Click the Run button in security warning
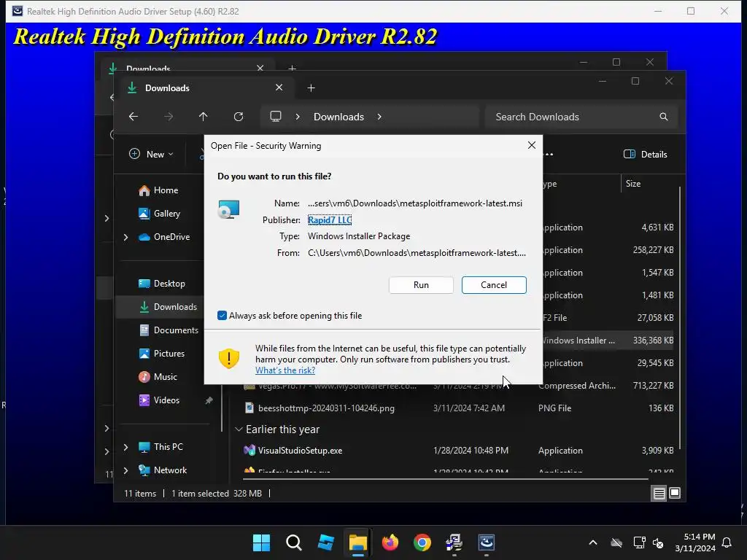 tap(421, 285)
